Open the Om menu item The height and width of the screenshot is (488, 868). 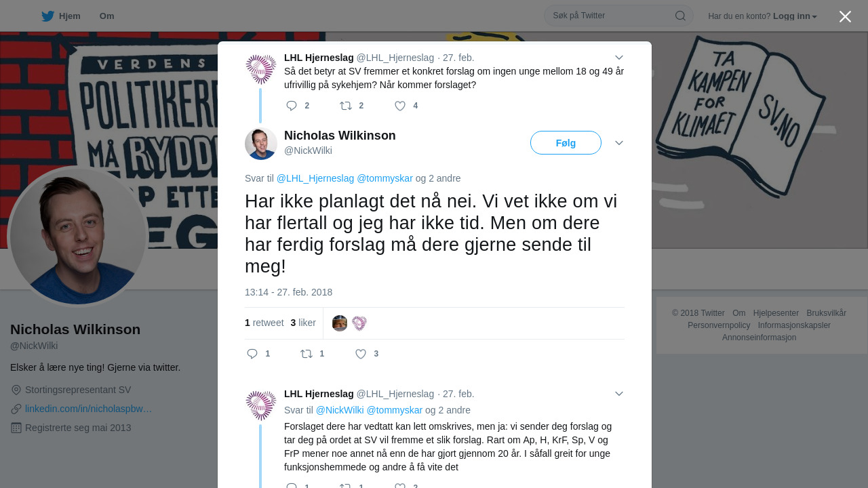tap(106, 16)
